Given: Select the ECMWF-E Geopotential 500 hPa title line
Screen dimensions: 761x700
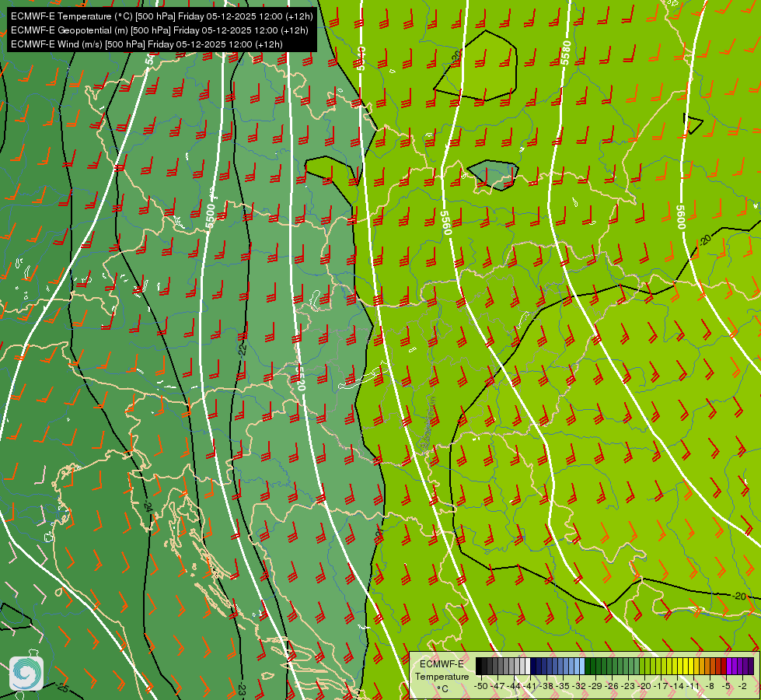Looking at the screenshot, I should 159,30.
